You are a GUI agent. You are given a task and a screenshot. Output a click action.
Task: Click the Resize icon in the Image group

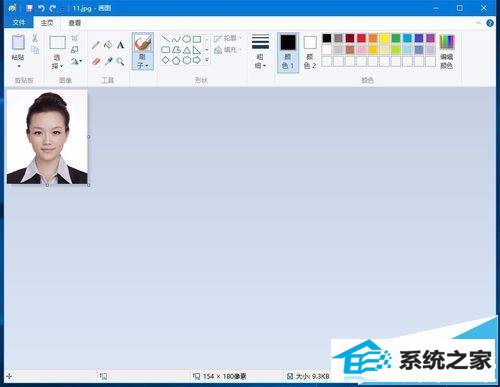click(x=75, y=50)
